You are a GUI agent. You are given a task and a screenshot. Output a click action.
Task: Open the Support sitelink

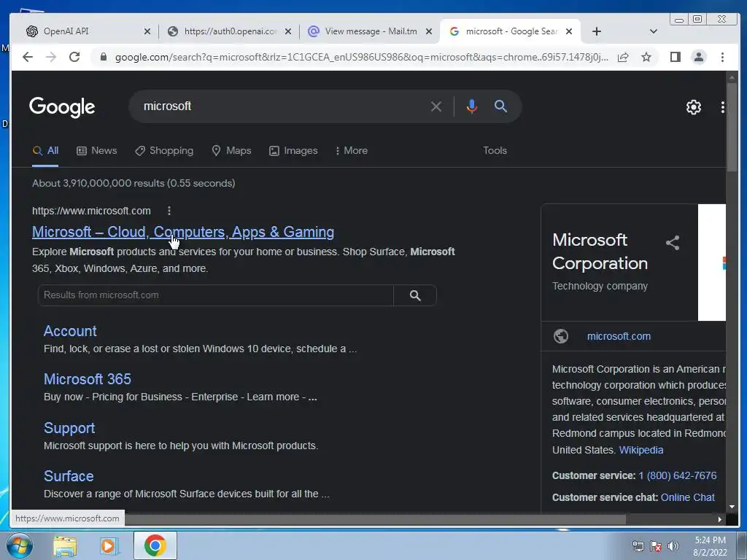coord(69,427)
